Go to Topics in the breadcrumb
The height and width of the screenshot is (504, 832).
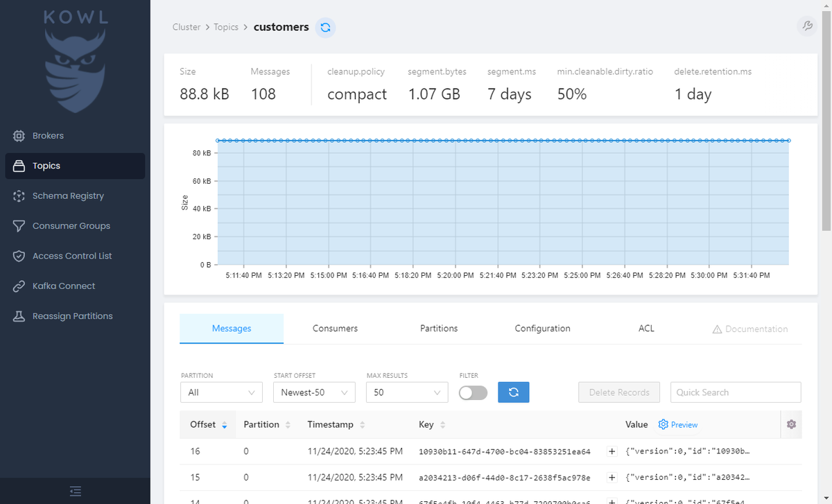pos(226,27)
